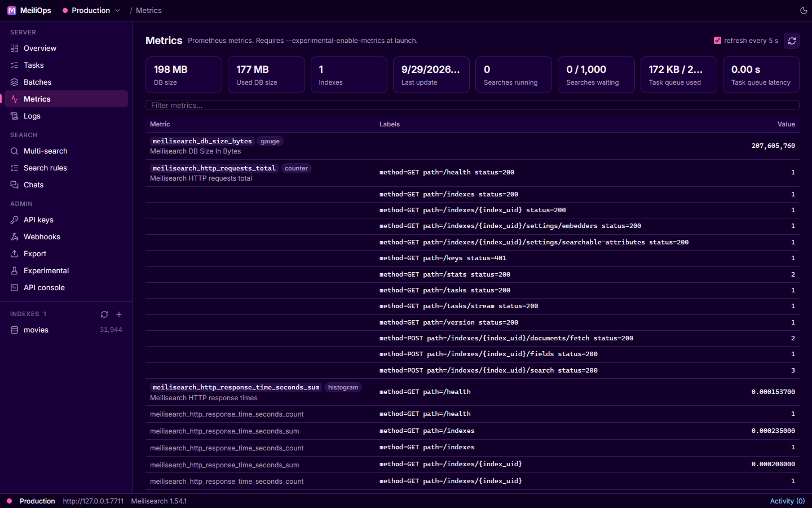Refresh the indexes list icon

pyautogui.click(x=104, y=314)
